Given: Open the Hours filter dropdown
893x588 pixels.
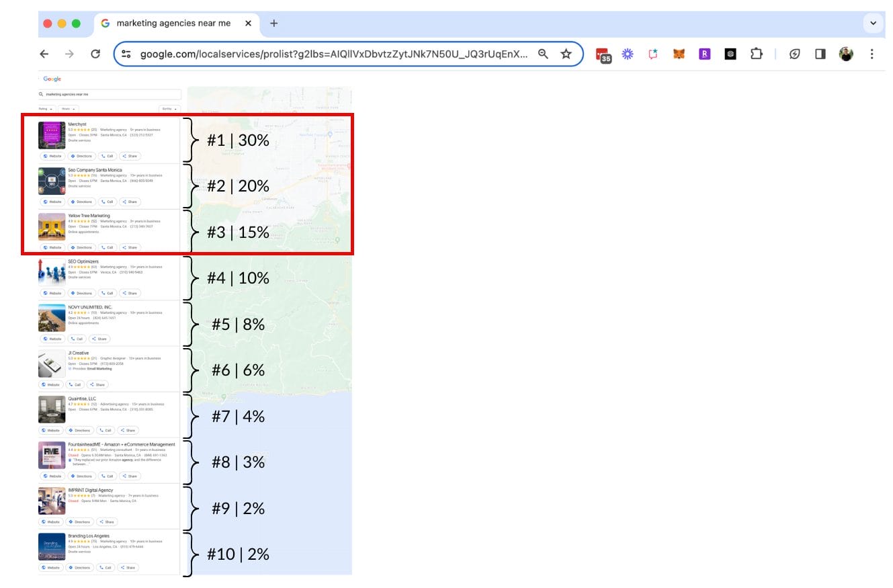Looking at the screenshot, I should point(69,109).
